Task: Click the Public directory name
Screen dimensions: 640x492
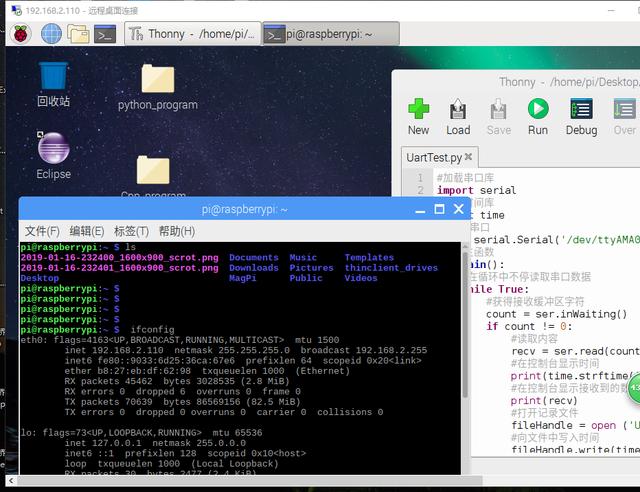Action: (x=306, y=278)
